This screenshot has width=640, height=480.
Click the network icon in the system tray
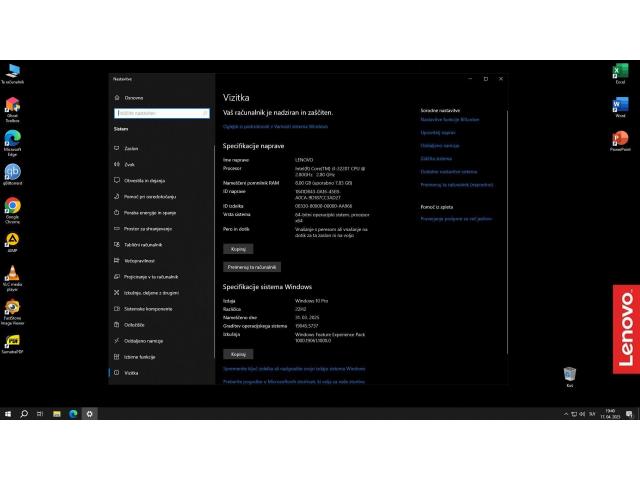[x=574, y=414]
